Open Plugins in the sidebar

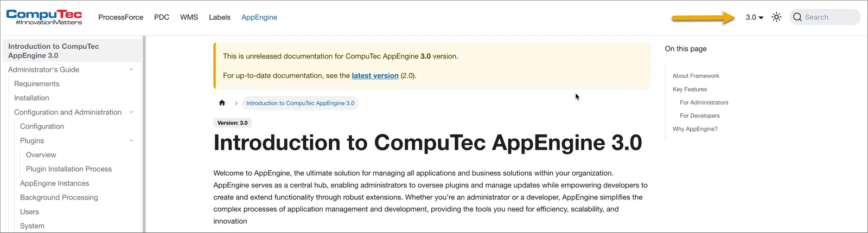32,140
